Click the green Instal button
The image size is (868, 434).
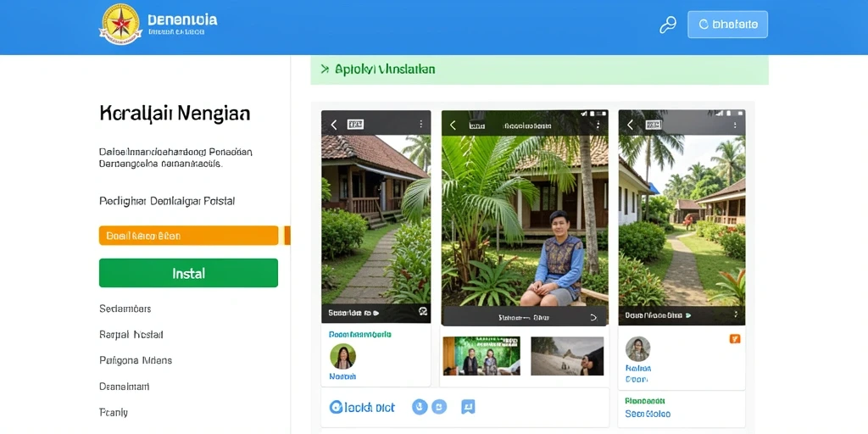(188, 273)
